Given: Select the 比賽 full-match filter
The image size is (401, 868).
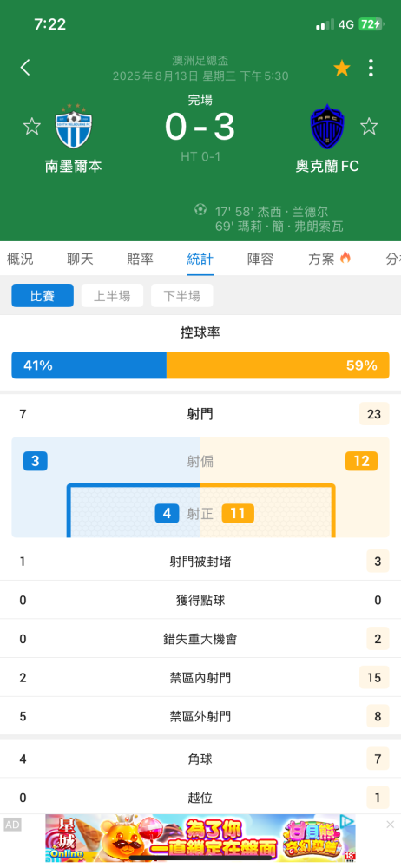Looking at the screenshot, I should 43,296.
